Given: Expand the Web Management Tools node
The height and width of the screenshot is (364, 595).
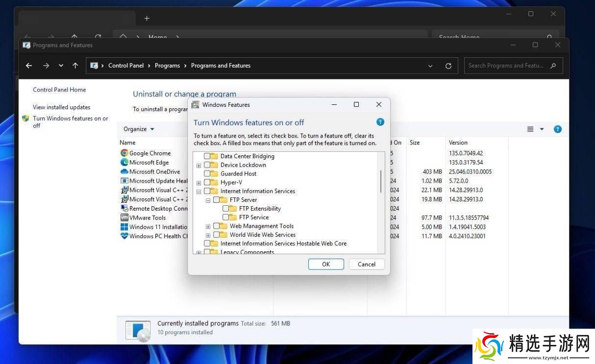Looking at the screenshot, I should click(x=208, y=226).
